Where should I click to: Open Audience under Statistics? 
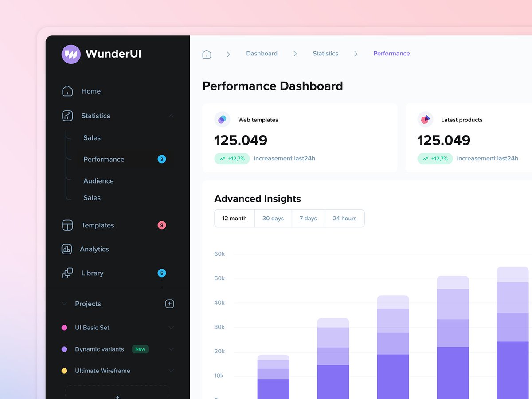tap(98, 181)
